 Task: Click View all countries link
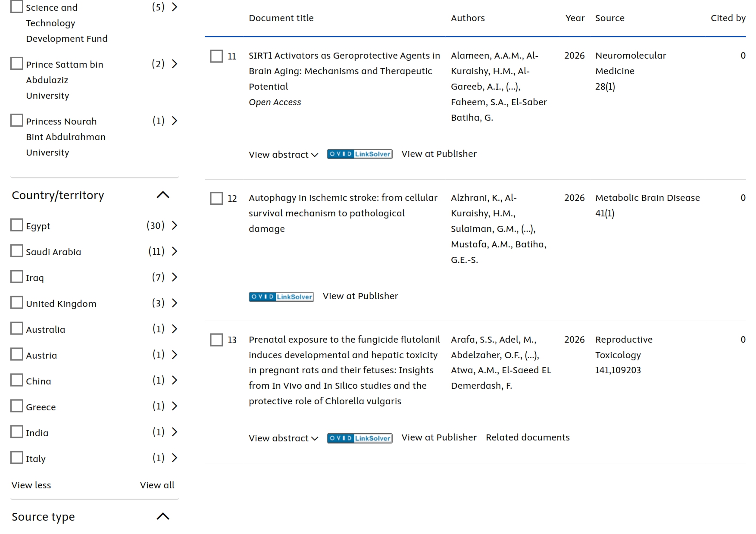pyautogui.click(x=157, y=485)
